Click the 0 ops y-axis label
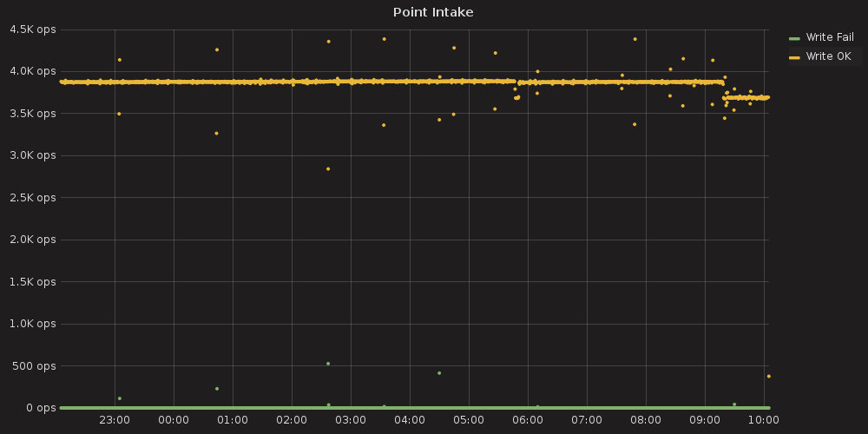This screenshot has width=868, height=434. pos(40,408)
